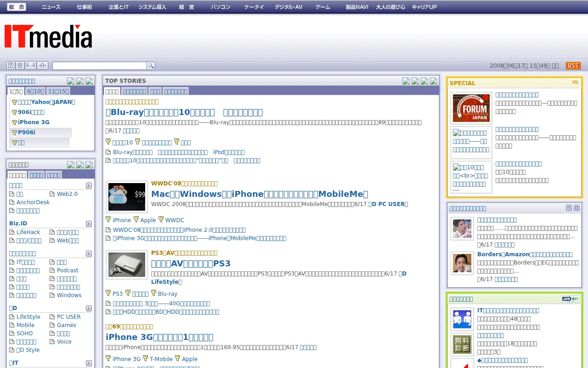Image resolution: width=588 pixels, height=368 pixels.
Task: Click the question-mark help icon in the toolbar
Action: point(11,65)
